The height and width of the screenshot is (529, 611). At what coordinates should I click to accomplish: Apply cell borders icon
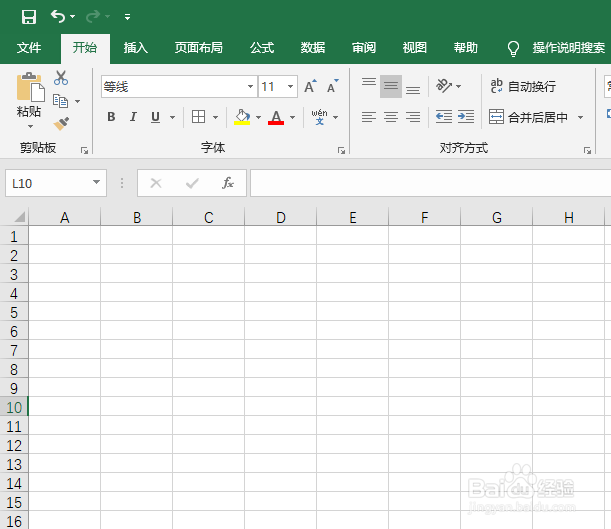[x=198, y=116]
